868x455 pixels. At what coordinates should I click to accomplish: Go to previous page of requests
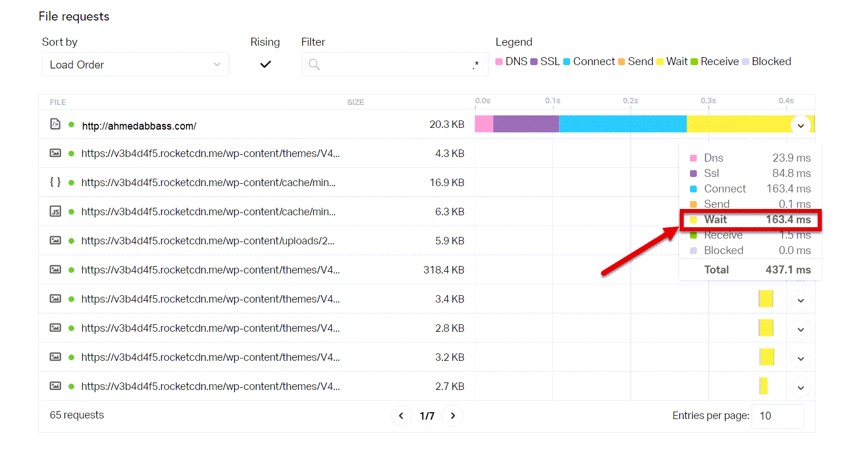401,416
